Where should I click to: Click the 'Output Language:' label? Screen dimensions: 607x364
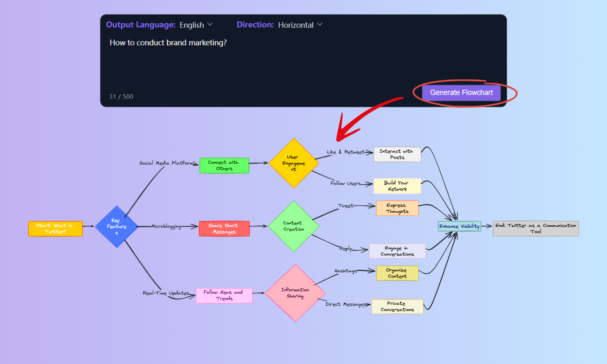(x=141, y=25)
